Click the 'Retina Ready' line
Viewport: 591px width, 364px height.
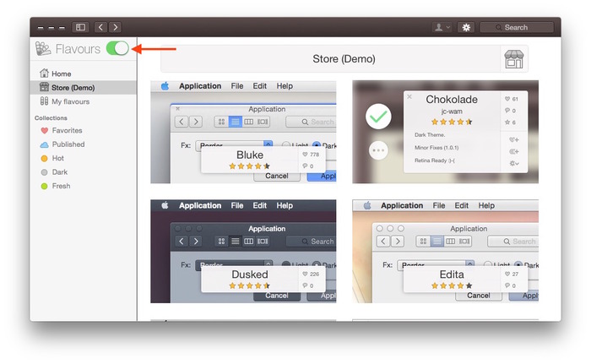pyautogui.click(x=435, y=160)
